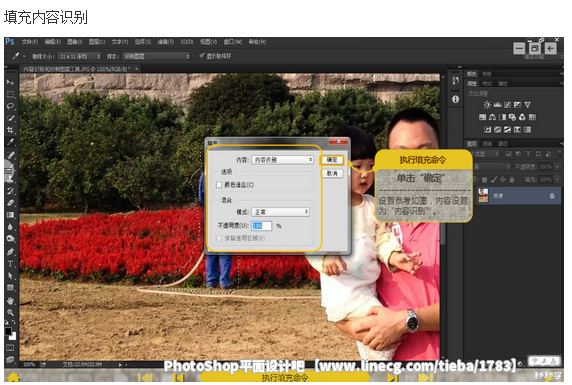Open the 窗口(W) menu
The height and width of the screenshot is (385, 572).
point(233,42)
